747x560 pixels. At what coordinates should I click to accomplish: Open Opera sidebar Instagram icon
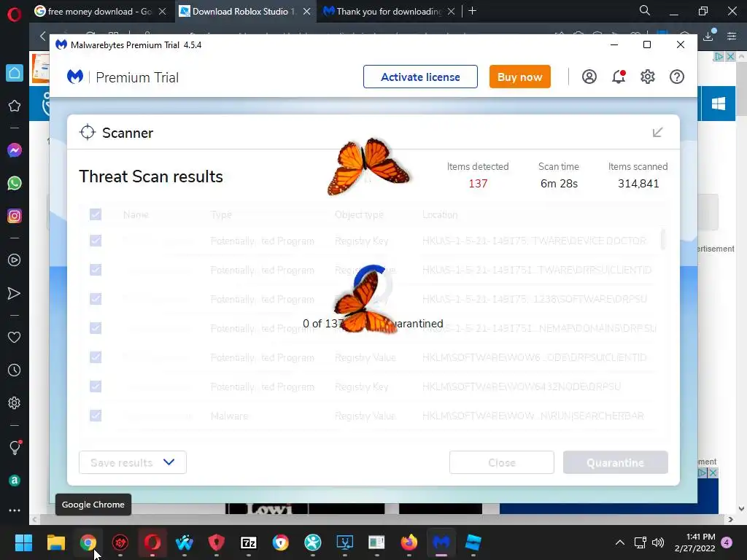click(x=15, y=216)
